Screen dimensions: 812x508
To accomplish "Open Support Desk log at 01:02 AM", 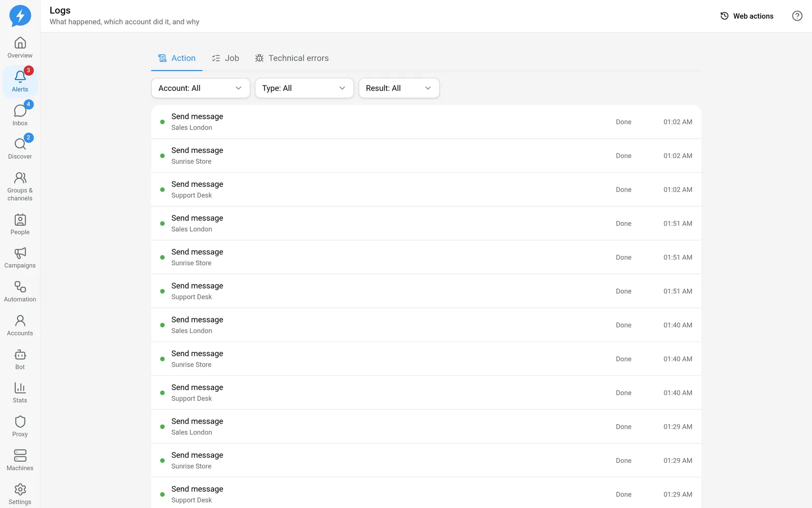I will [426, 189].
